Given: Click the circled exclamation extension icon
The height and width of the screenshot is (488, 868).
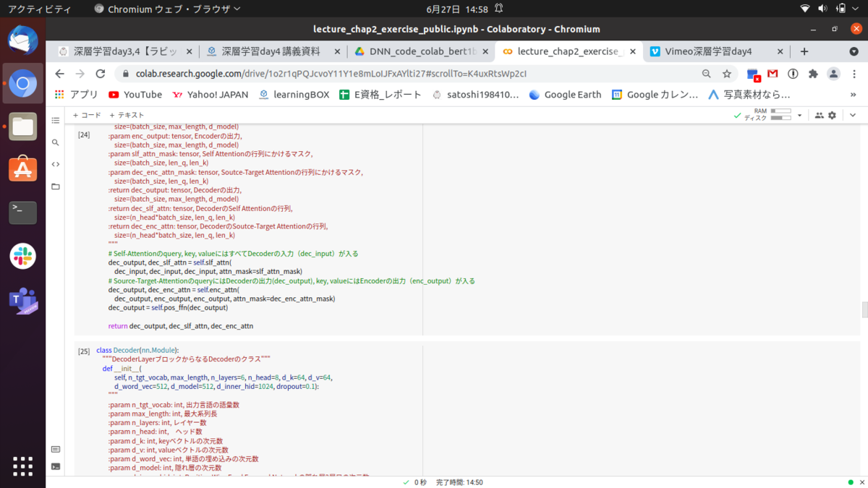Looking at the screenshot, I should 793,74.
